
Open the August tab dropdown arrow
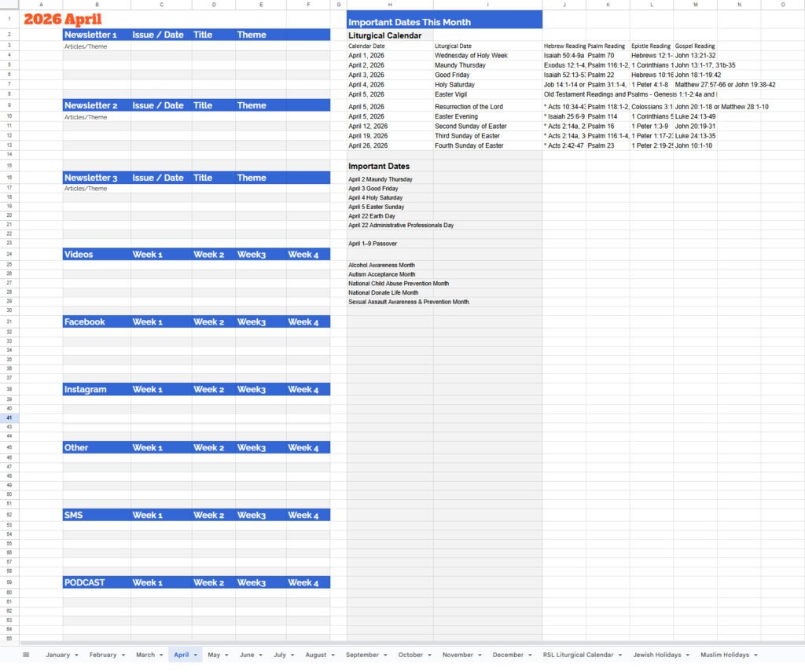(x=333, y=654)
